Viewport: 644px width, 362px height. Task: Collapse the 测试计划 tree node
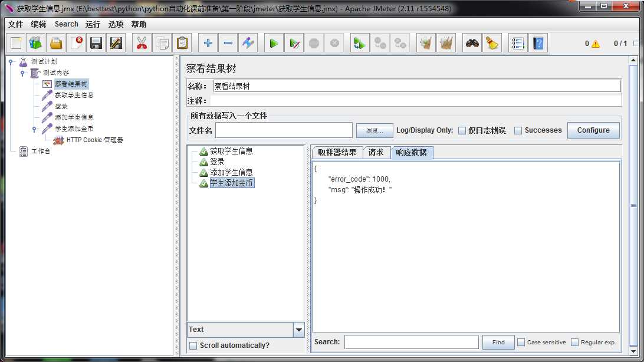tap(11, 61)
